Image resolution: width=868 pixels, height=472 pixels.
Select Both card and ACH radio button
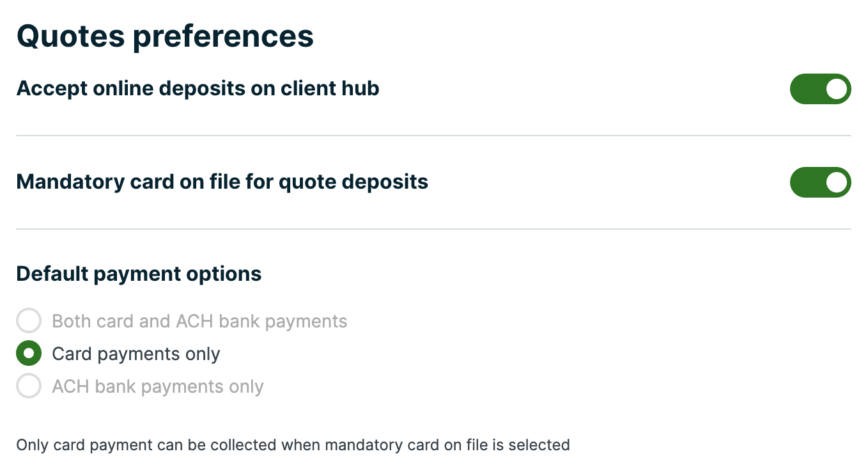[29, 320]
